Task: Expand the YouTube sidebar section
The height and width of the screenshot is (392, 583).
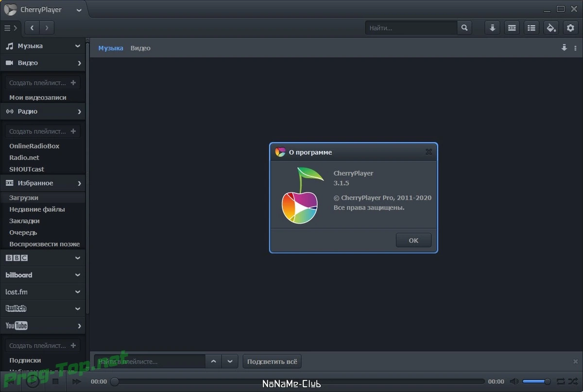Action: coord(43,325)
